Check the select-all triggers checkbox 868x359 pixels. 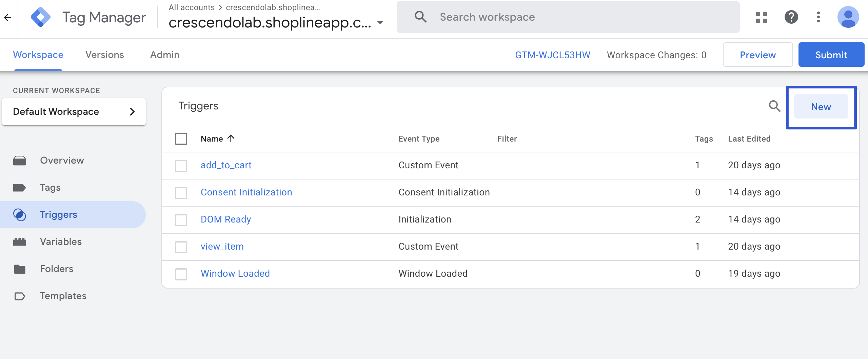181,139
